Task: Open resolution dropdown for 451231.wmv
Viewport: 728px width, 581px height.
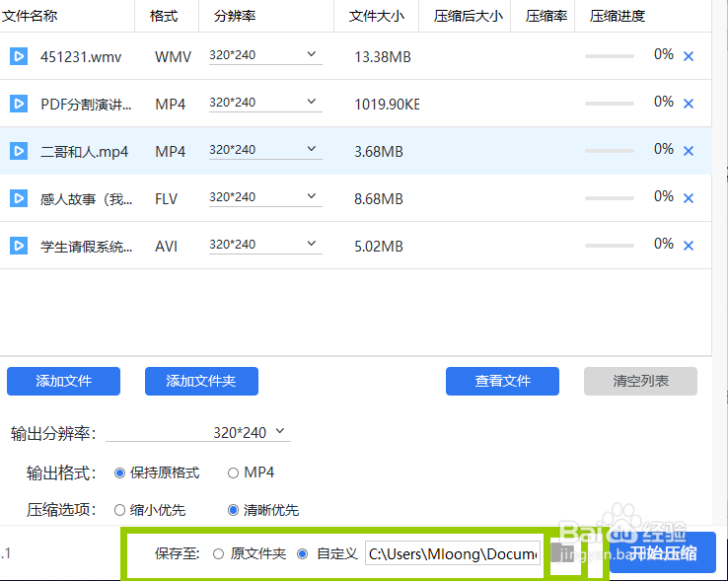Action: pos(265,55)
